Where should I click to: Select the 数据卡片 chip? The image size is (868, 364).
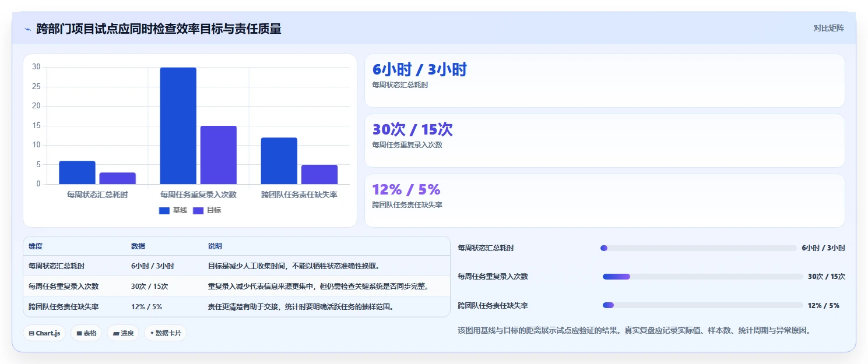pos(166,333)
